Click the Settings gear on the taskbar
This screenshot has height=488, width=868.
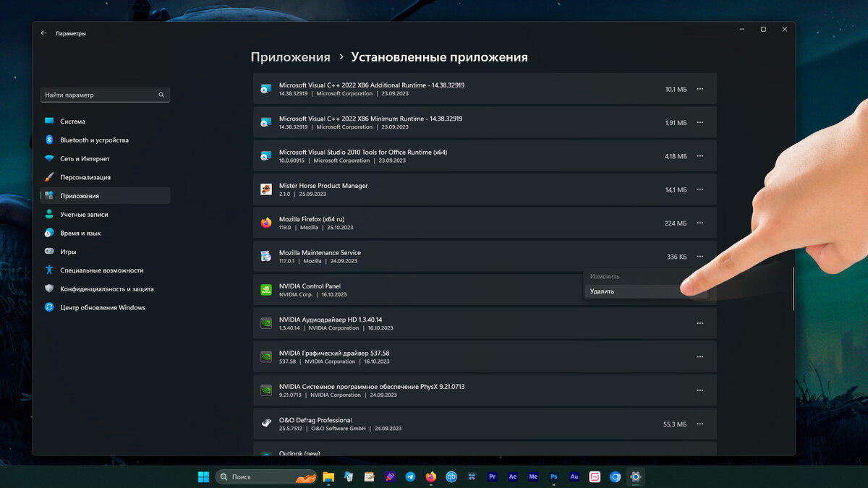click(x=636, y=476)
